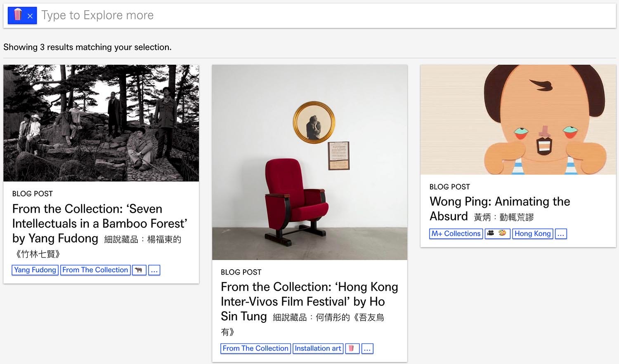Open 'Wong Ping: Animating the Absurd' post title
The height and width of the screenshot is (364, 619).
pyautogui.click(x=500, y=209)
